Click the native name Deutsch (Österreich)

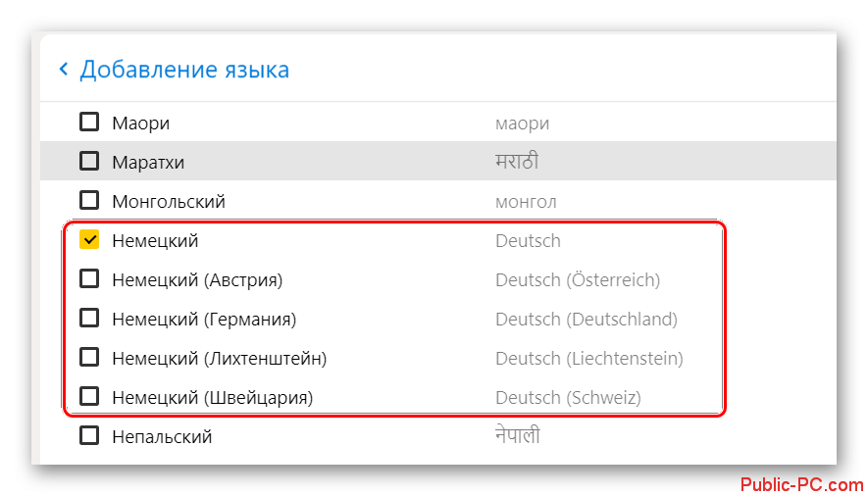(x=578, y=279)
